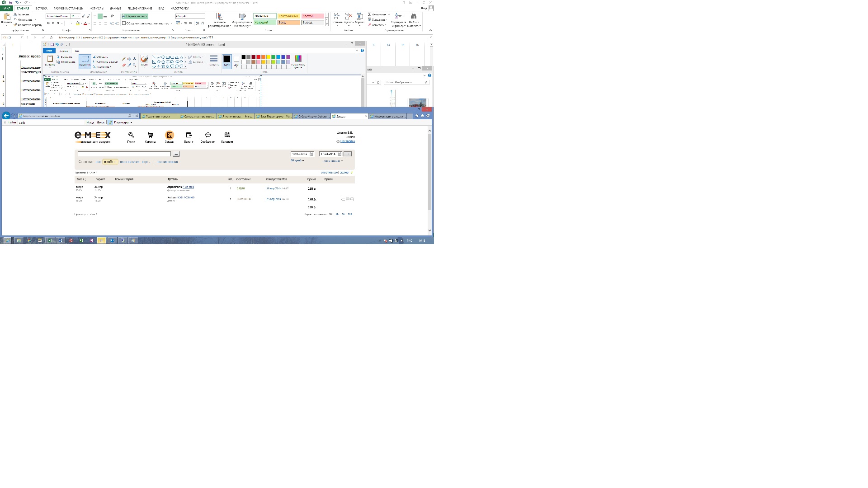The image size is (868, 488).
Task: Click the Emex order search input field
Action: pos(124,154)
